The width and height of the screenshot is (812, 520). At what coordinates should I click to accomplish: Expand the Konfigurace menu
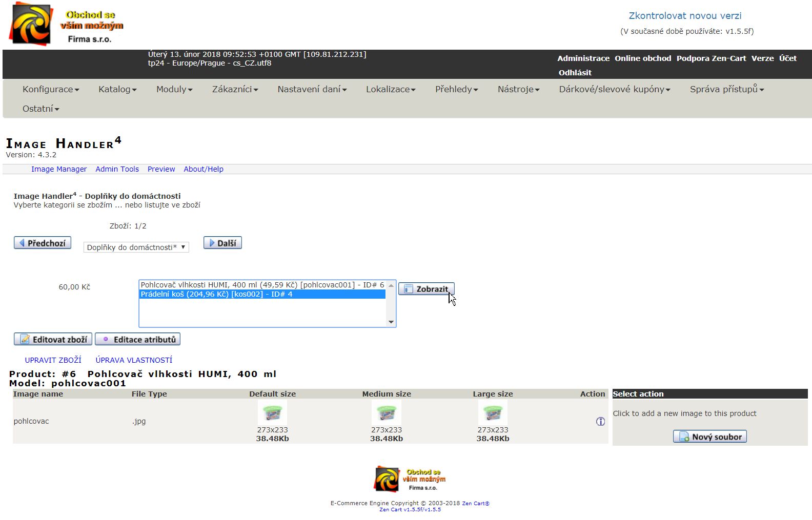51,89
